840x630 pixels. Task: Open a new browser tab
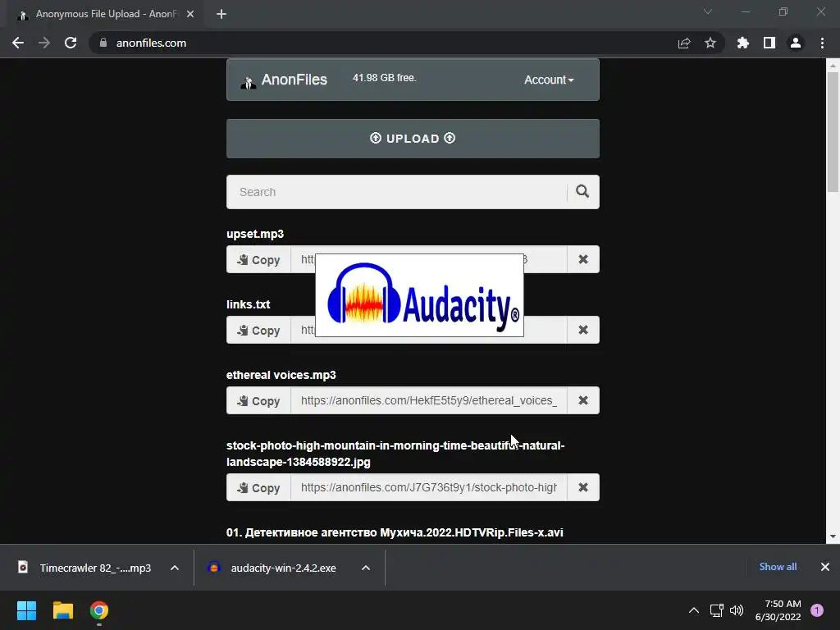[x=221, y=14]
